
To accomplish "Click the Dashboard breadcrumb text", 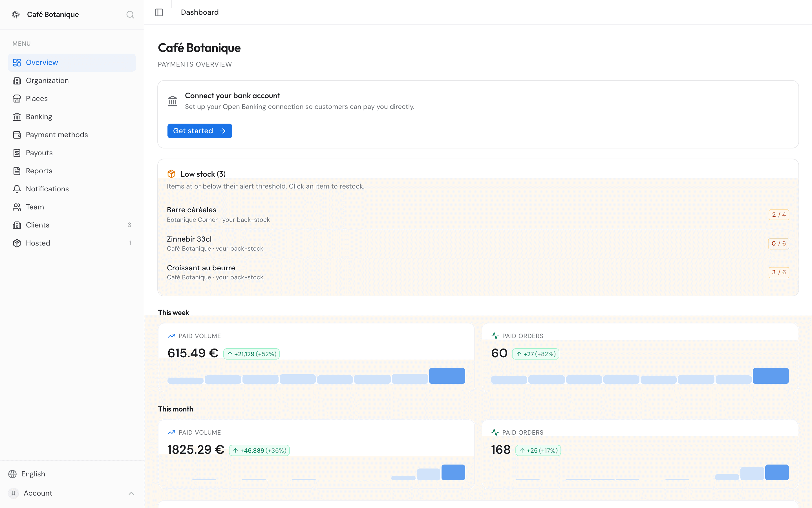I will [x=200, y=12].
